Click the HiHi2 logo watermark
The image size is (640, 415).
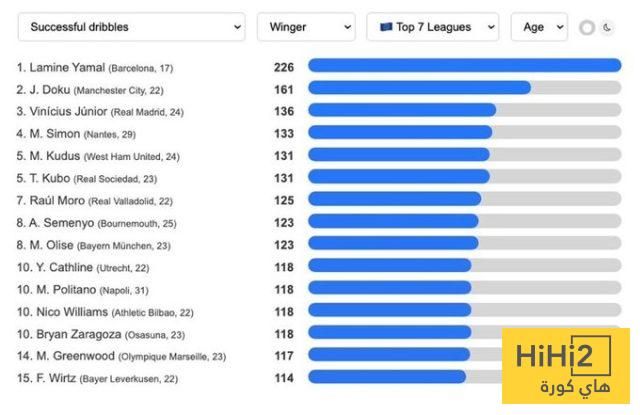point(566,366)
